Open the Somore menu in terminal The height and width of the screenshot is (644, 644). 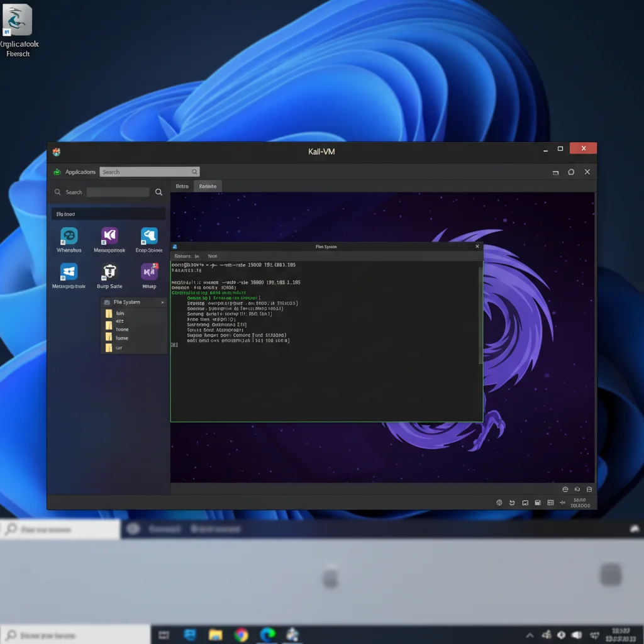point(186,256)
